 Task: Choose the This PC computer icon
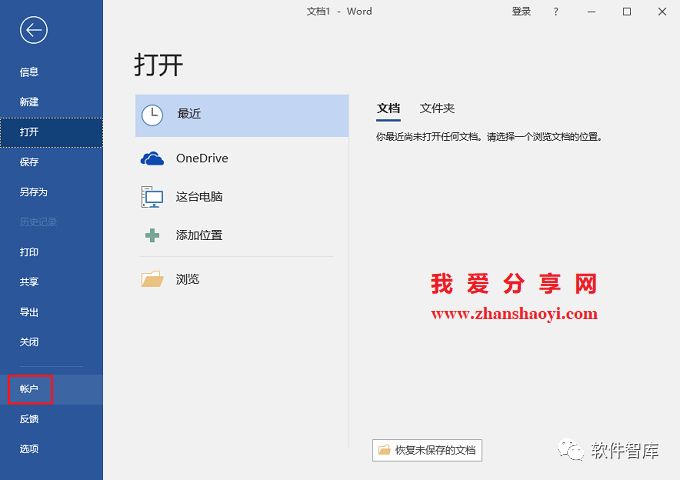(x=152, y=196)
